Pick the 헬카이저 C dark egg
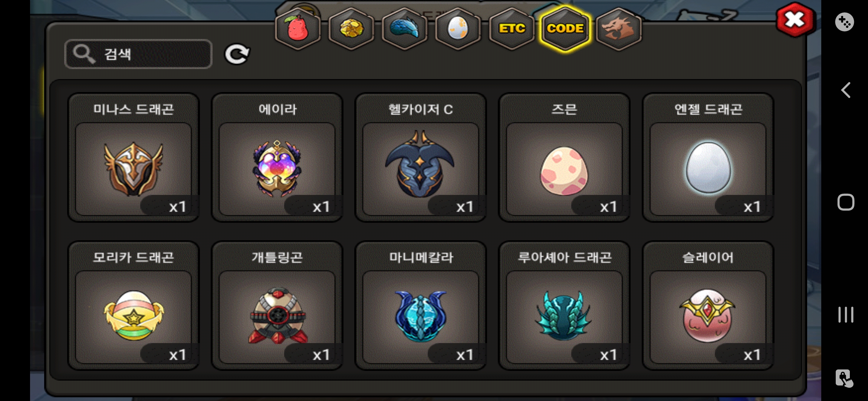This screenshot has width=868, height=401. click(x=421, y=157)
